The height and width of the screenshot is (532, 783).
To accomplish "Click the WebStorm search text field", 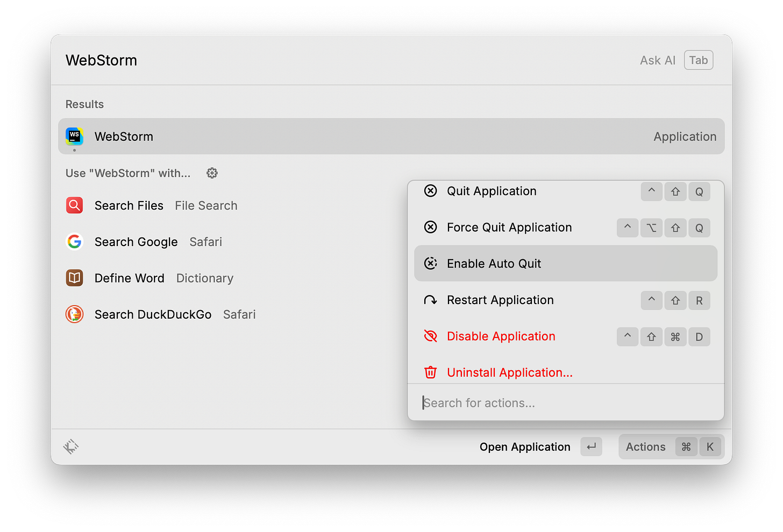I will pos(344,60).
